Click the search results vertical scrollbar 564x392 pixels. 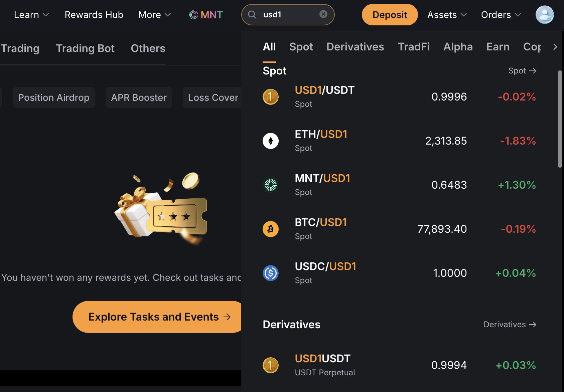click(560, 119)
